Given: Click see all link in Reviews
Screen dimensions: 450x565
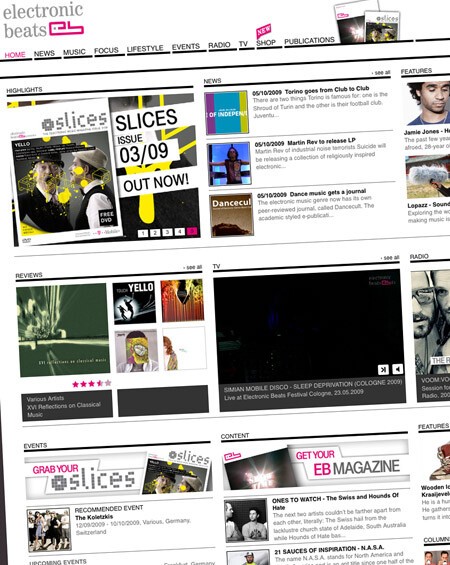Looking at the screenshot, I should (193, 267).
